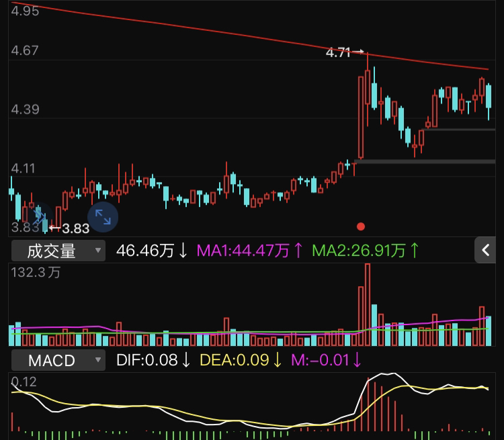The image size is (504, 440).
Task: Open the MACD indicator dropdown
Action: pos(58,360)
